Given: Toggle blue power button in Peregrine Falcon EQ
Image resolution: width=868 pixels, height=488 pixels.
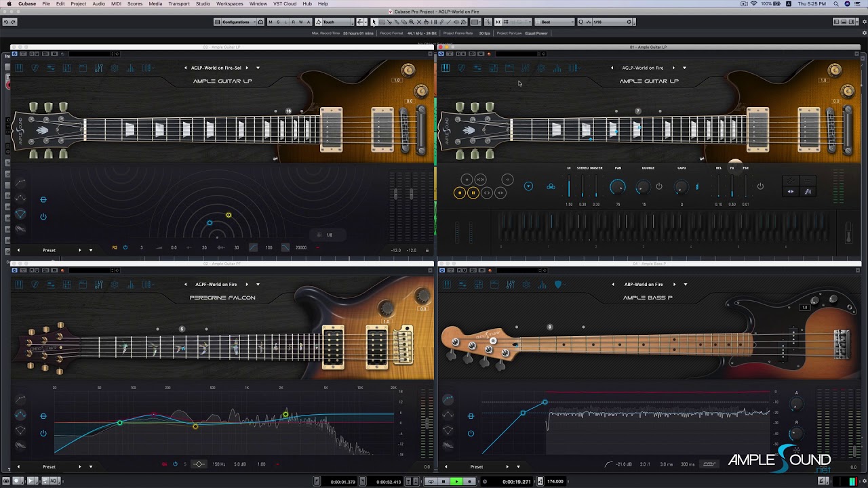Looking at the screenshot, I should pyautogui.click(x=43, y=433).
